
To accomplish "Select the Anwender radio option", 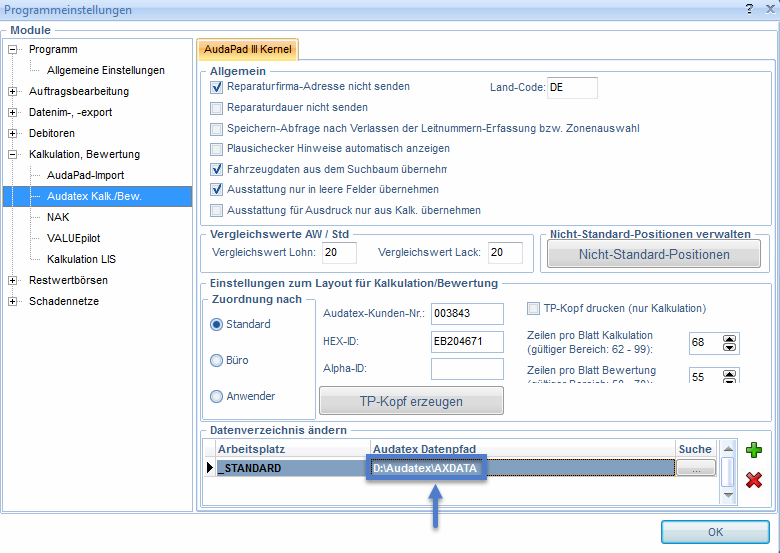I will click(x=216, y=396).
